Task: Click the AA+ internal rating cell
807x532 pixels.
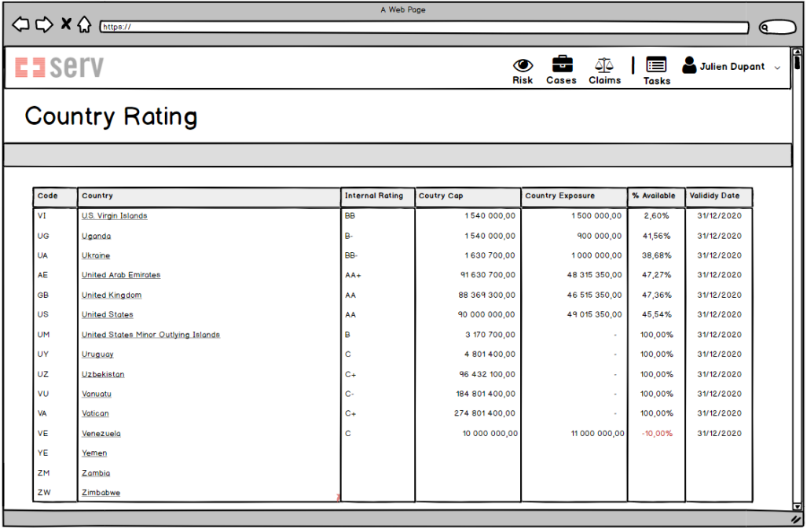Action: click(x=353, y=275)
